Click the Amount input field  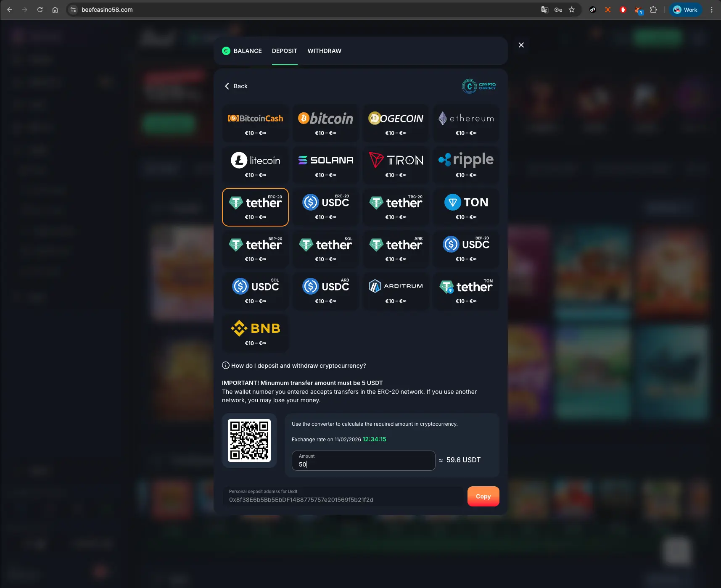(x=363, y=461)
